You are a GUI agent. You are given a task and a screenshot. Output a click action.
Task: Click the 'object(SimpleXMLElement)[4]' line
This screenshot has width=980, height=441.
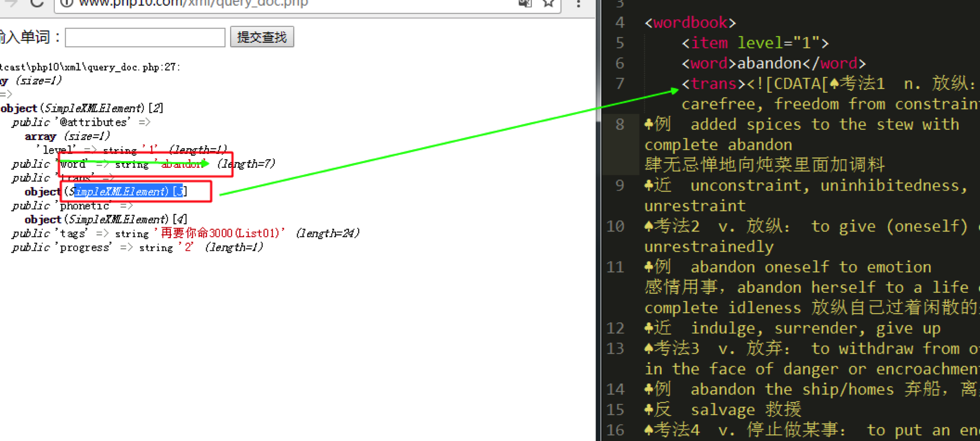point(106,220)
